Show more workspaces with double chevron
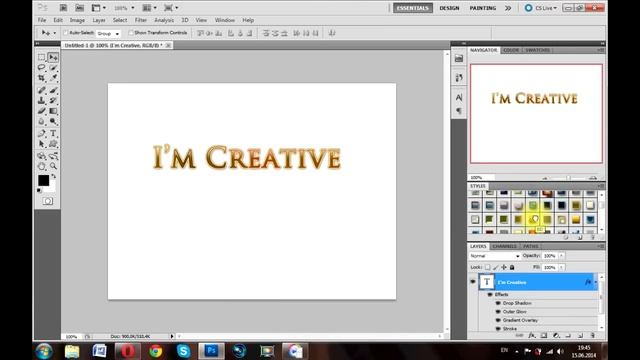 pos(508,8)
